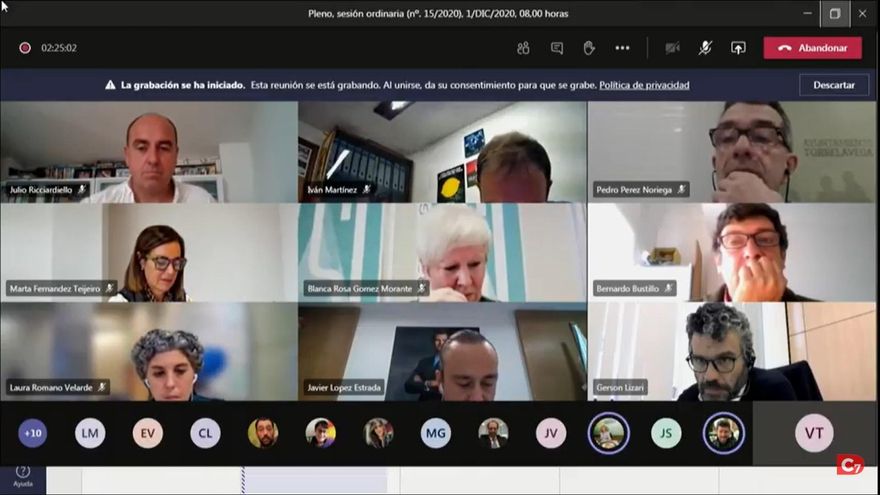Click the Abandonar leave call button

click(x=812, y=48)
